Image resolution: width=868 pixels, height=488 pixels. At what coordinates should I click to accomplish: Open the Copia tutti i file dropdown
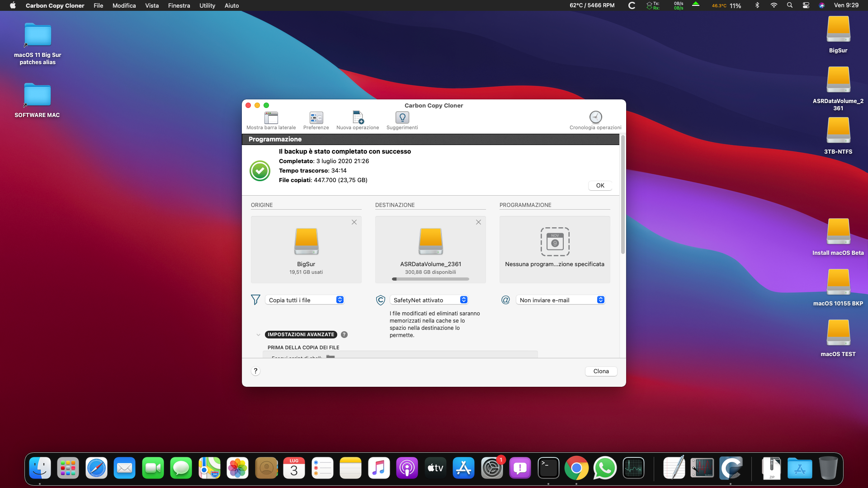point(306,300)
